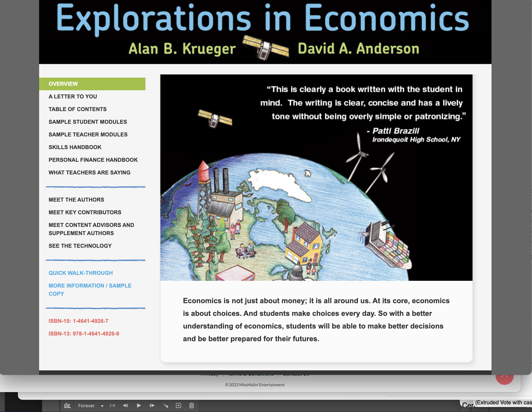Click the convert to video timeline icon
The width and height of the screenshot is (532, 412).
point(67,406)
